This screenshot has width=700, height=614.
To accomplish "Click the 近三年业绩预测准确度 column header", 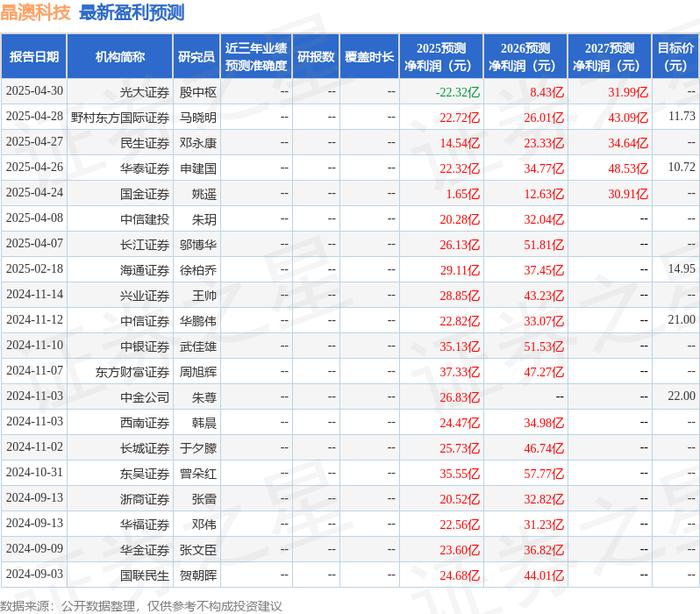I will (256, 57).
